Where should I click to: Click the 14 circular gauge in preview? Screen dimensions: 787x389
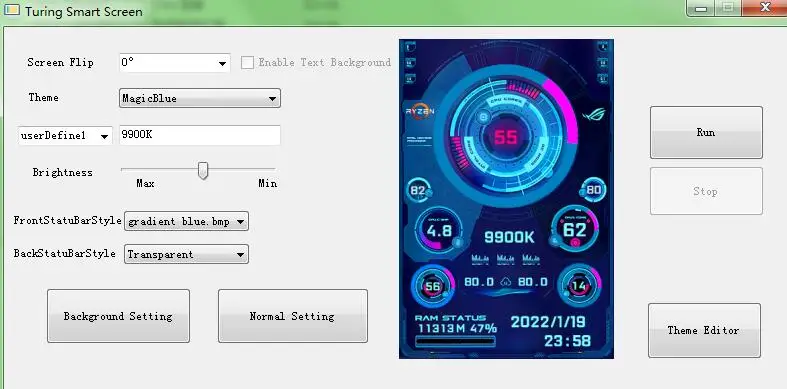[579, 286]
